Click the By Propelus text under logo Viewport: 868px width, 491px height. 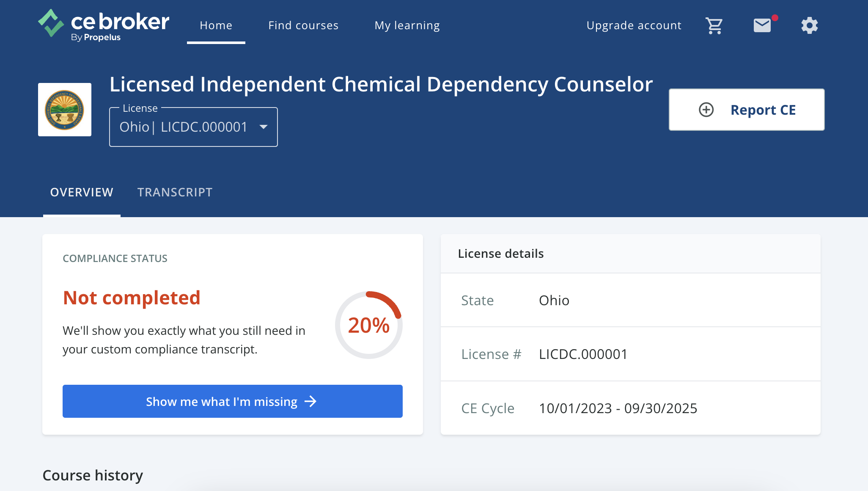(x=96, y=37)
